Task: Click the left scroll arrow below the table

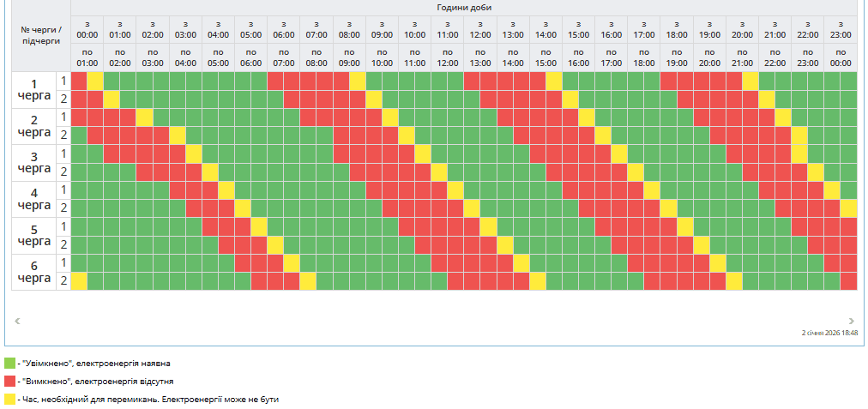Action: (x=17, y=320)
